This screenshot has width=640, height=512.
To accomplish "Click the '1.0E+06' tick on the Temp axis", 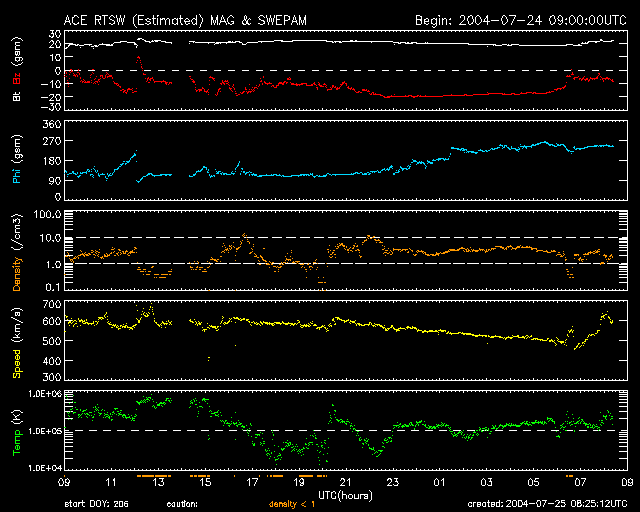I will 45,394.
